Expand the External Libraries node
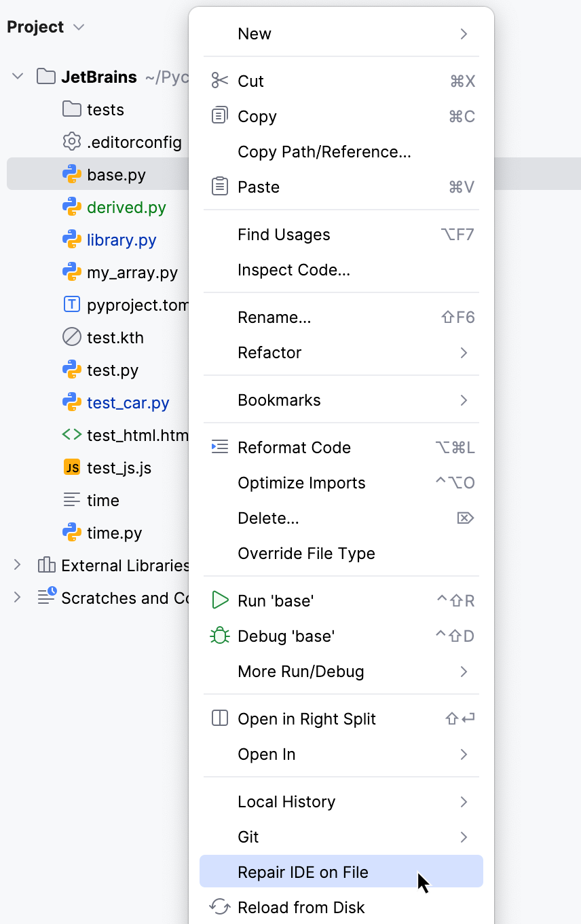The height and width of the screenshot is (924, 581). pyautogui.click(x=17, y=565)
